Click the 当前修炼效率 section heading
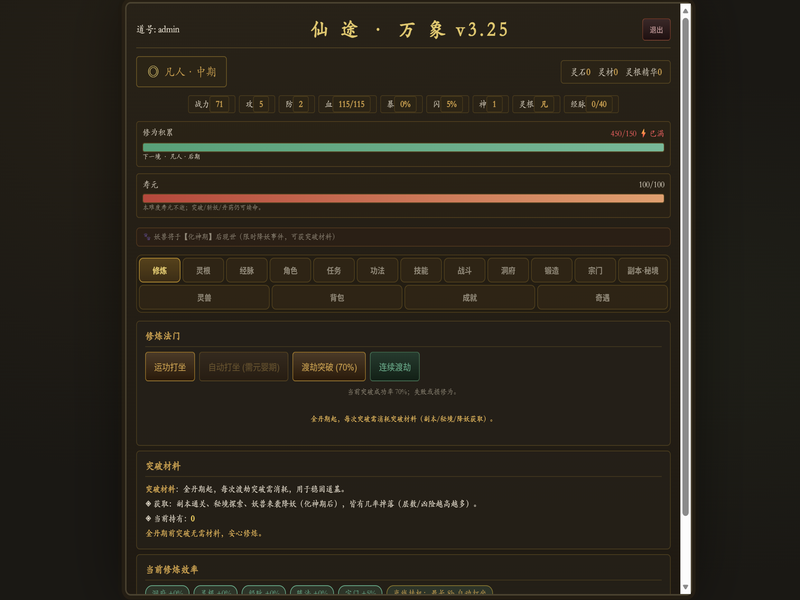 (x=172, y=569)
